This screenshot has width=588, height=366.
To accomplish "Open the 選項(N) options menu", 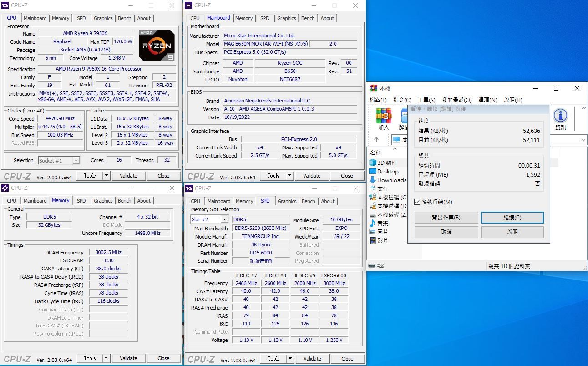I will coord(487,100).
